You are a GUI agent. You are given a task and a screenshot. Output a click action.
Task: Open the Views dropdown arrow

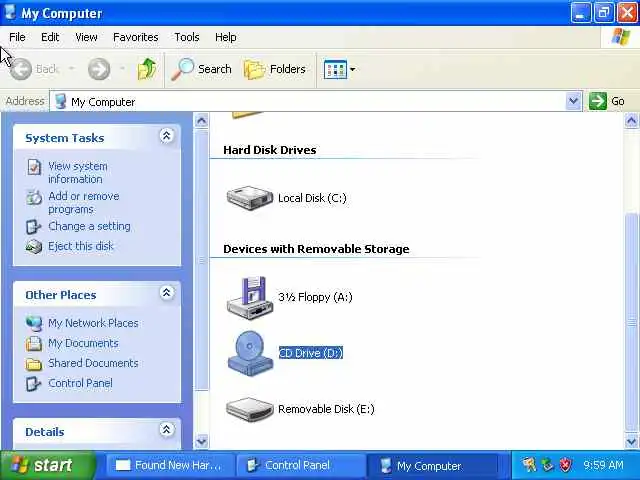[352, 69]
